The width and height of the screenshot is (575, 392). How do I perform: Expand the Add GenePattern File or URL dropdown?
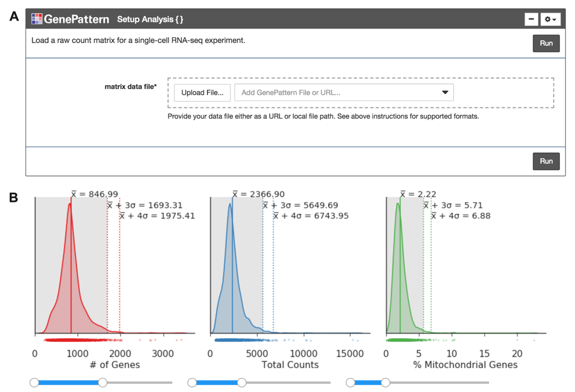coord(444,92)
